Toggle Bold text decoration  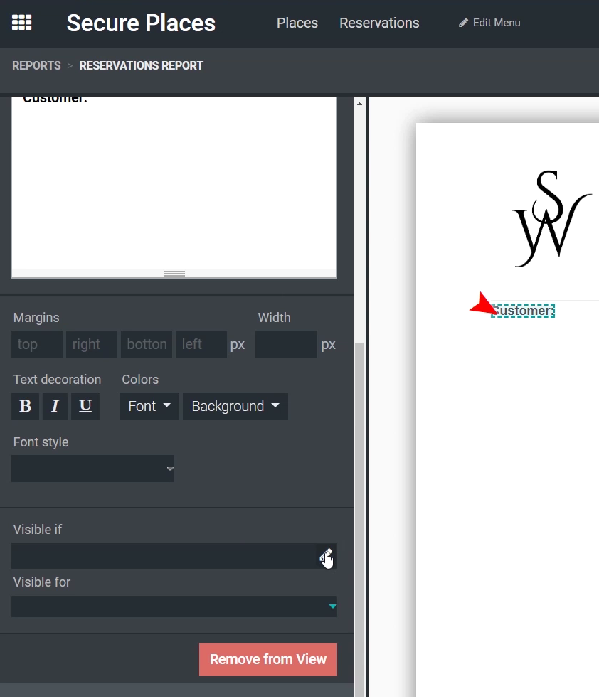[25, 406]
